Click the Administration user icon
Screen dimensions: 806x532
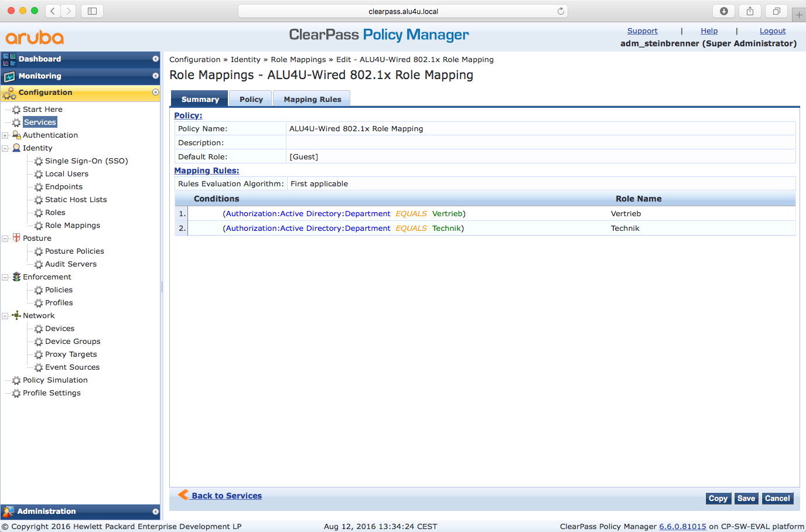8,511
